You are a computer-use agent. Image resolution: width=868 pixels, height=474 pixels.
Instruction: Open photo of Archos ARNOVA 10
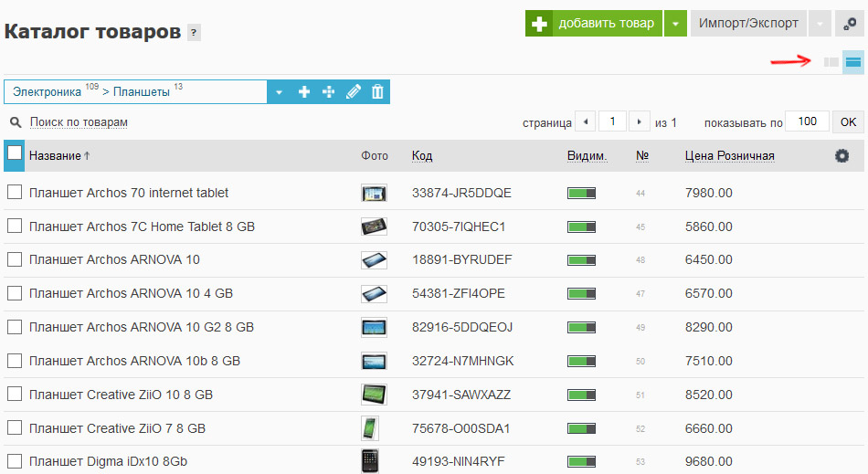click(x=374, y=260)
